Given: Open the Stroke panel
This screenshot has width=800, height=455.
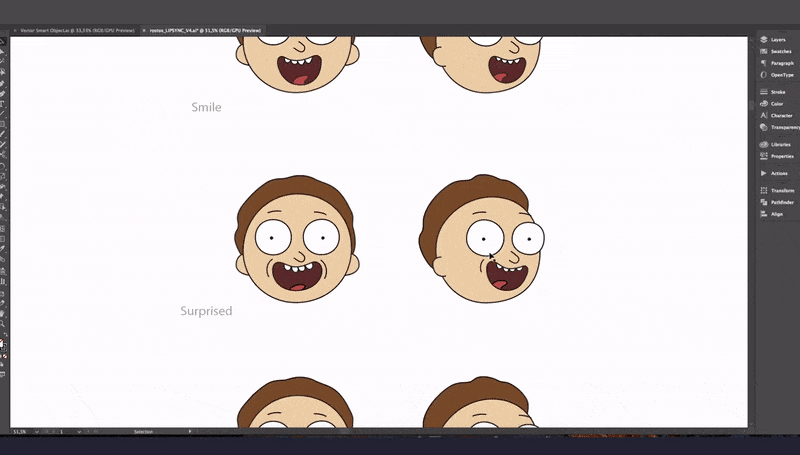Looking at the screenshot, I should (773, 92).
